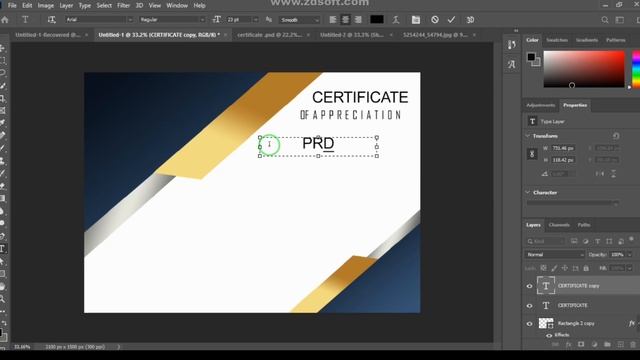
Task: Switch to the Adjustments tab
Action: (x=540, y=105)
